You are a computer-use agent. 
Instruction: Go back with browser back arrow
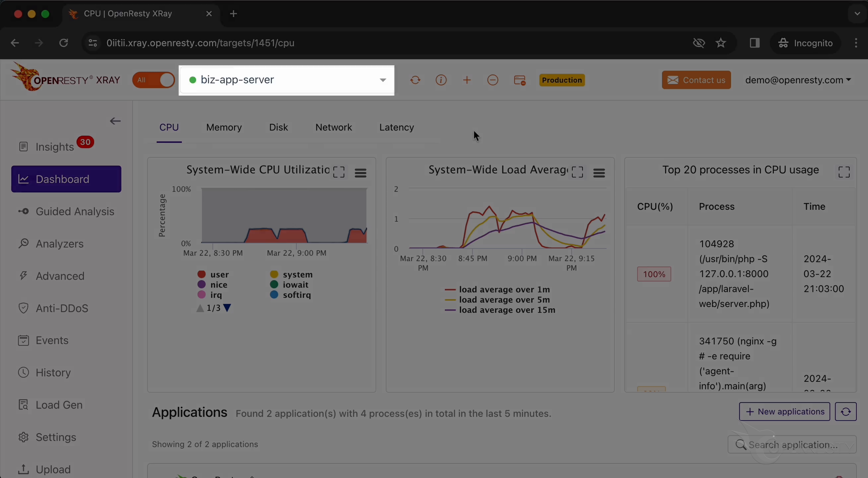pos(15,43)
